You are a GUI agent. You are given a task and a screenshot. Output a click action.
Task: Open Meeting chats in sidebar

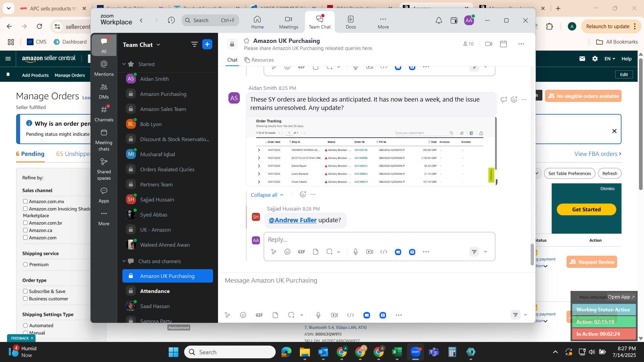(104, 140)
